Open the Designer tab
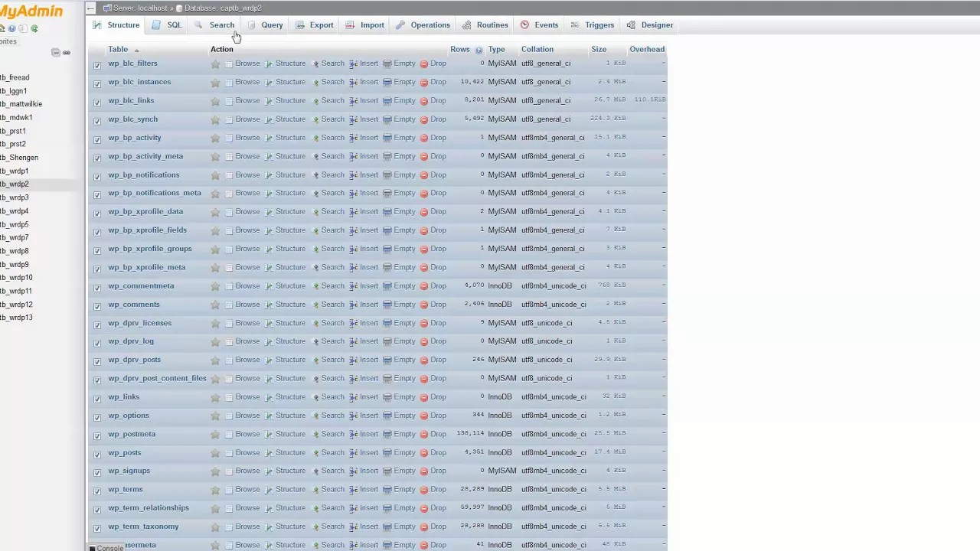This screenshot has width=980, height=551. point(650,25)
